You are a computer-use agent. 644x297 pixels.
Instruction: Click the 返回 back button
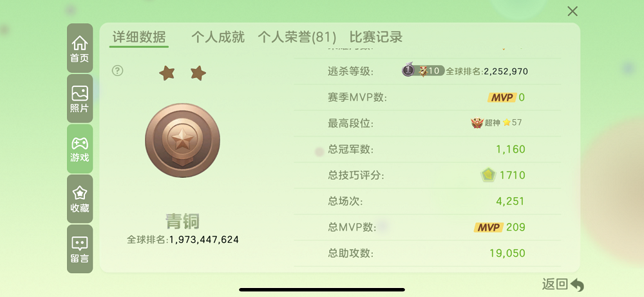(x=563, y=284)
